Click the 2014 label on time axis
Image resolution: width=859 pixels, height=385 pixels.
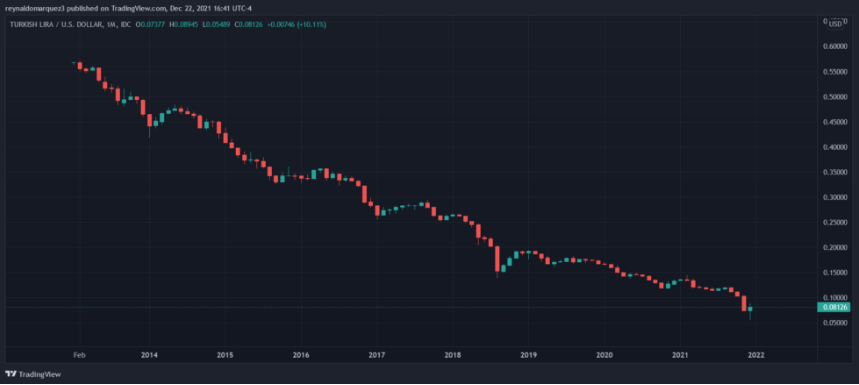[149, 355]
